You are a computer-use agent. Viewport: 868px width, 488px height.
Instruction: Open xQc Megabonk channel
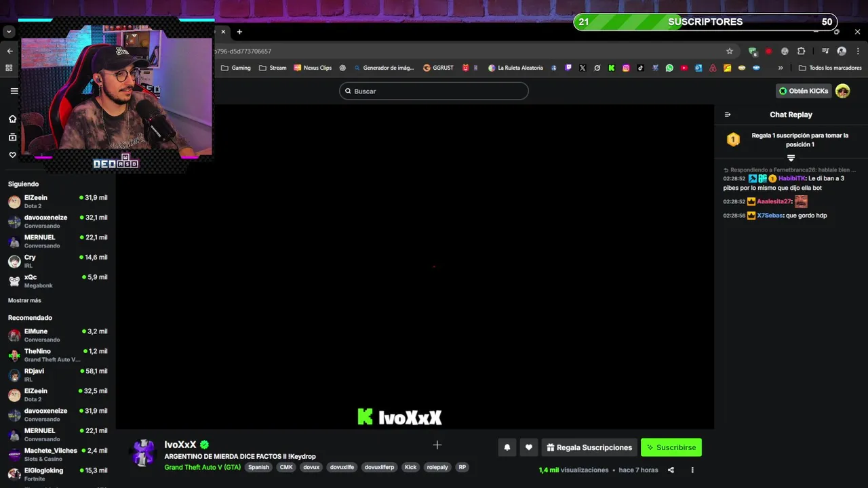tap(58, 281)
